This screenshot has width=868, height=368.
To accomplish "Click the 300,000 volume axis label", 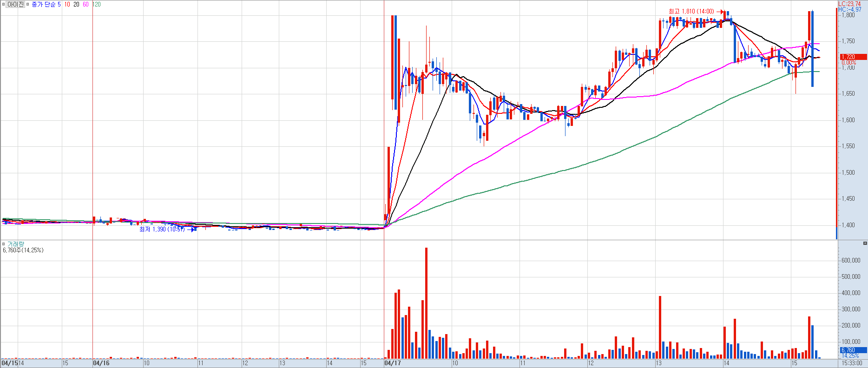I will tap(851, 309).
